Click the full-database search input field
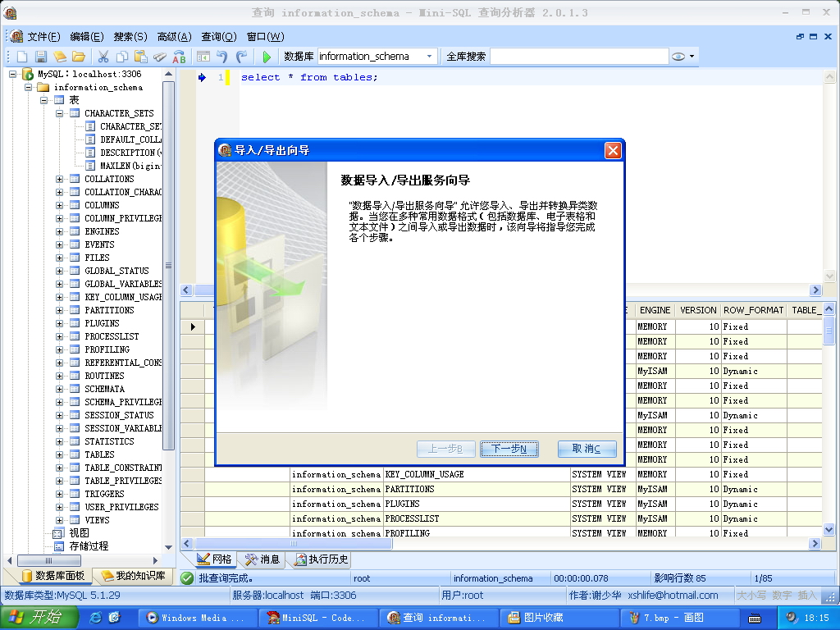The image size is (840, 630). point(579,57)
